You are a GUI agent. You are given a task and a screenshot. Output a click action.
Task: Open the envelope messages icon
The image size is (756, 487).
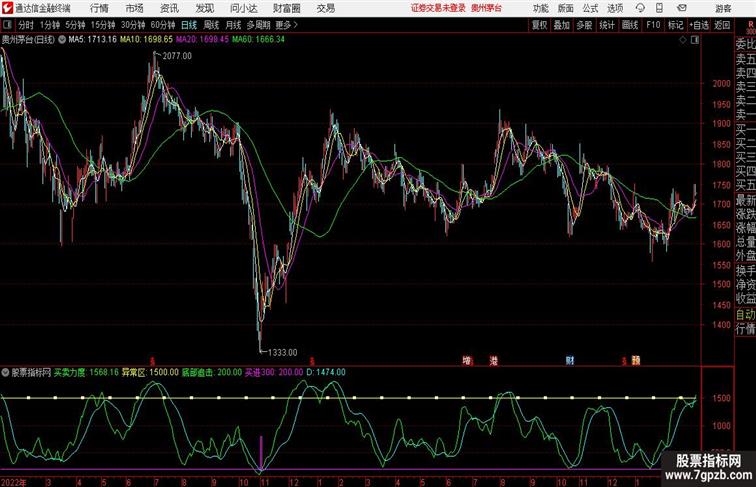click(681, 8)
